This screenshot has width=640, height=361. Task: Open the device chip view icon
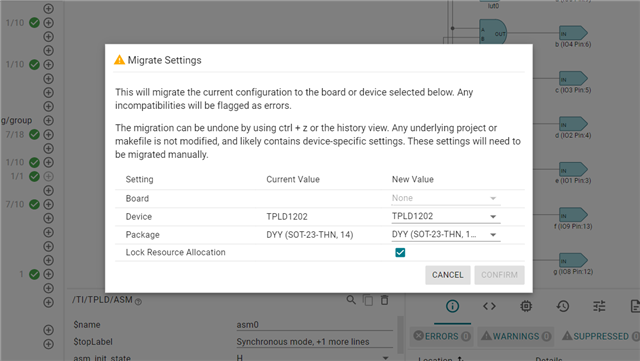tap(526, 306)
